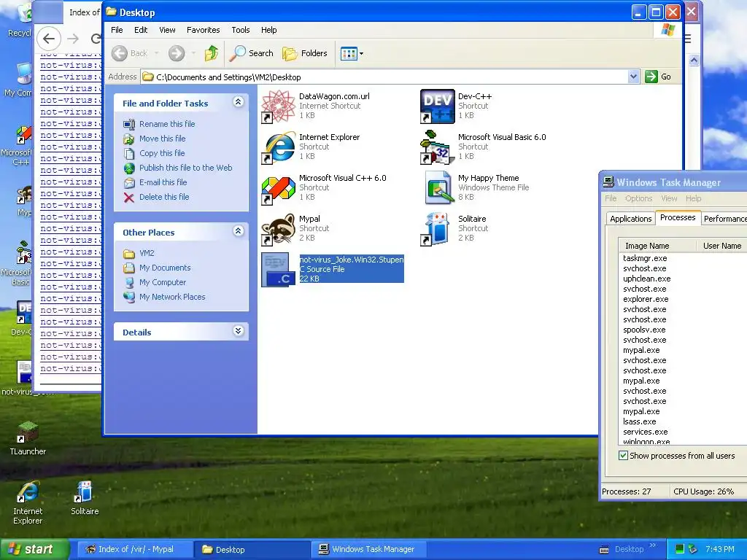Switch to Processes tab in Task Manager
This screenshot has width=747, height=560.
[678, 217]
